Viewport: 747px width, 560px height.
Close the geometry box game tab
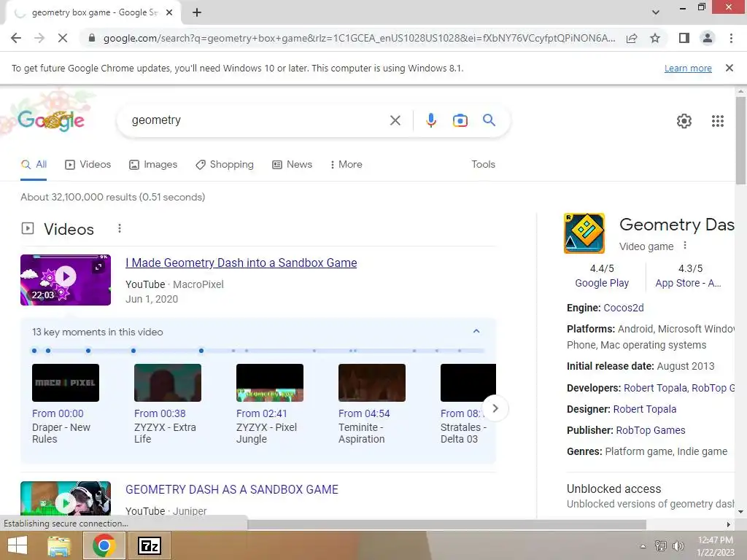(169, 13)
